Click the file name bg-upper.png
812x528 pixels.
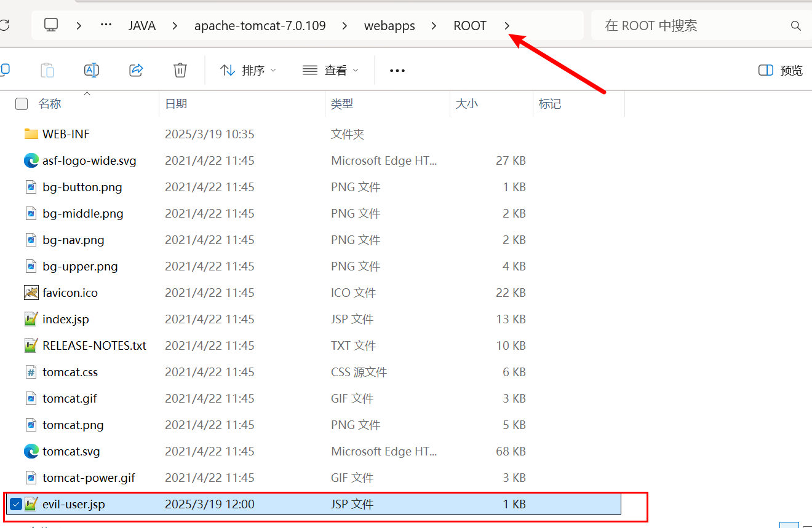(80, 266)
